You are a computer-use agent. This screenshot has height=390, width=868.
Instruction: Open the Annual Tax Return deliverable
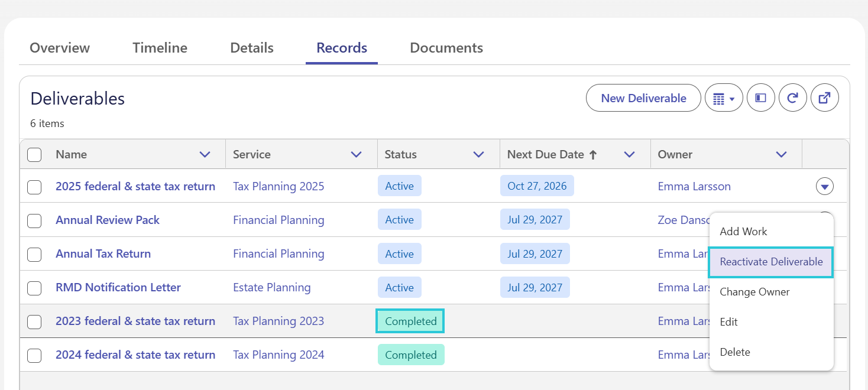(103, 254)
